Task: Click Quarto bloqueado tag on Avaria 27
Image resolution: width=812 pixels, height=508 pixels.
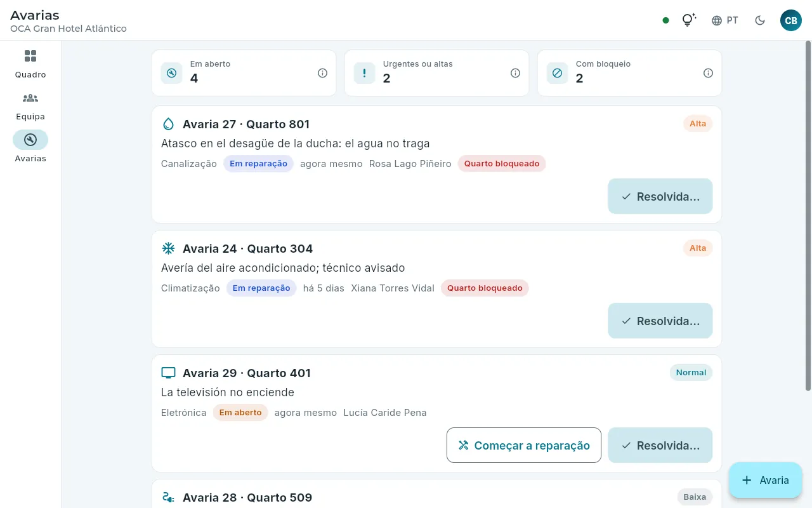Action: pyautogui.click(x=502, y=164)
